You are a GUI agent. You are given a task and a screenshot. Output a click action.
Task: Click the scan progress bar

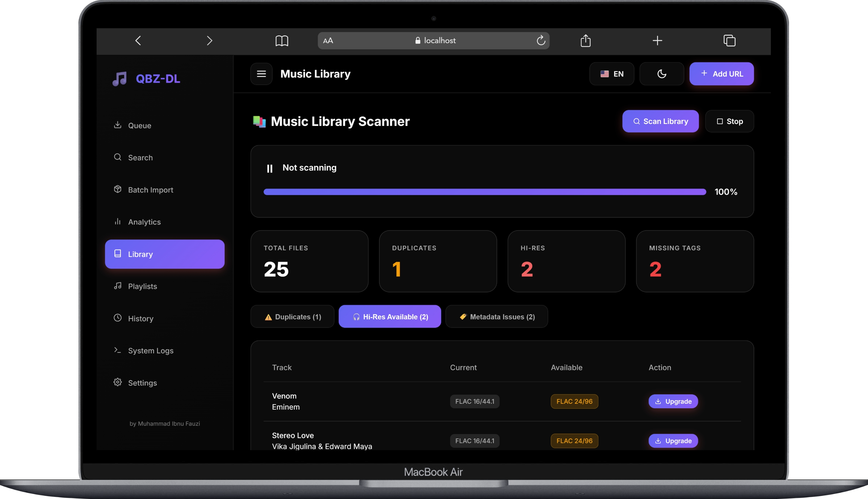pyautogui.click(x=485, y=192)
